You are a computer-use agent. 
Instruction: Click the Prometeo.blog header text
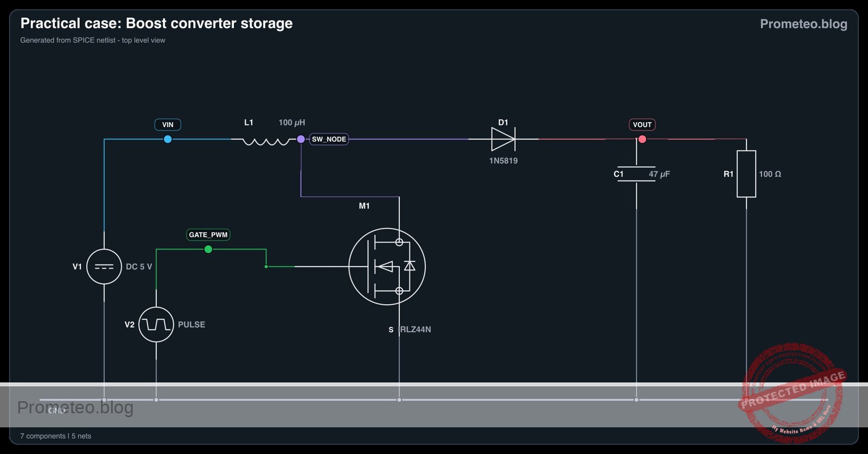[803, 24]
